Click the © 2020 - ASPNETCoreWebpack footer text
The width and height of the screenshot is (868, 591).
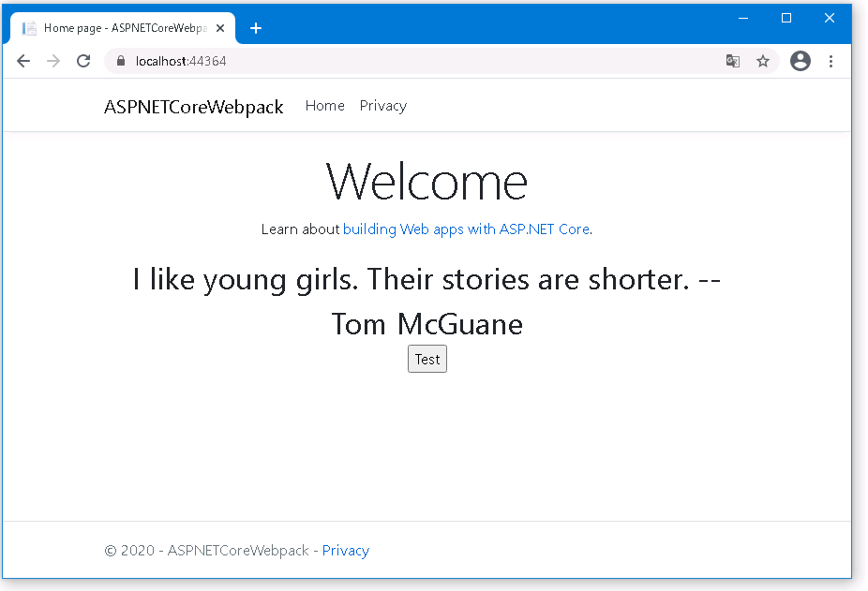pos(206,551)
